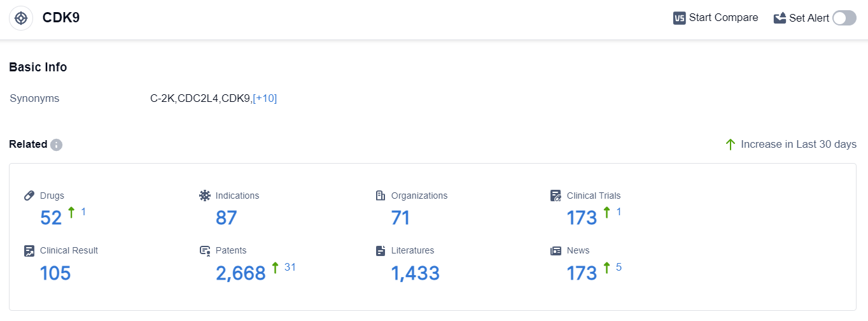Viewport: 868px width, 321px height.
Task: Open the 1,433 Literatures count
Action: (415, 273)
